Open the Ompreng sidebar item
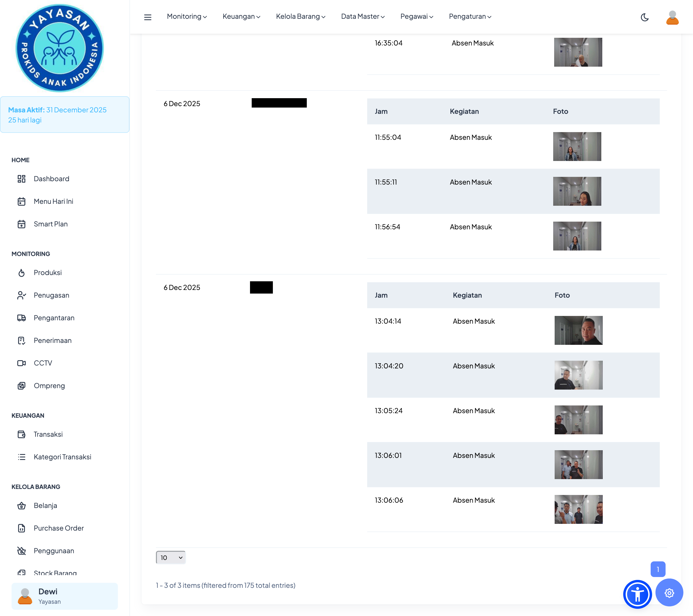Screen dimensions: 693x616 tap(49, 385)
